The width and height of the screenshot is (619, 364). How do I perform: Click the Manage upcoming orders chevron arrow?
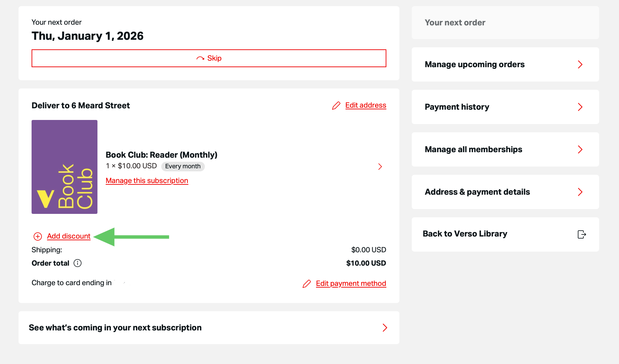[x=580, y=64]
